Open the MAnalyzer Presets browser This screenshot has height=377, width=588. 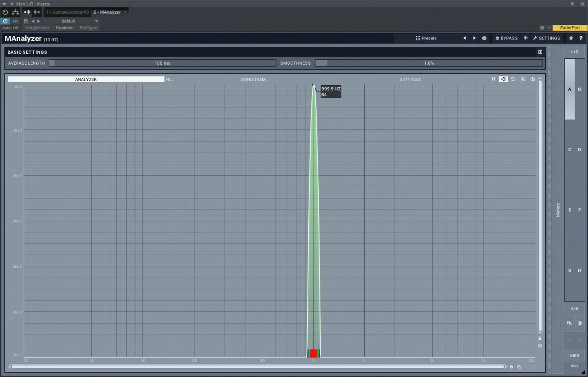426,38
